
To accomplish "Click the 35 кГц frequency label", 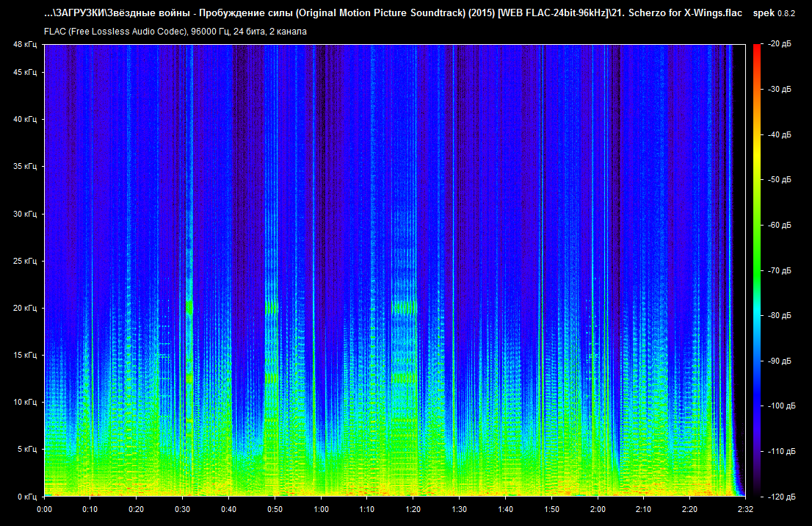I will click(x=24, y=166).
